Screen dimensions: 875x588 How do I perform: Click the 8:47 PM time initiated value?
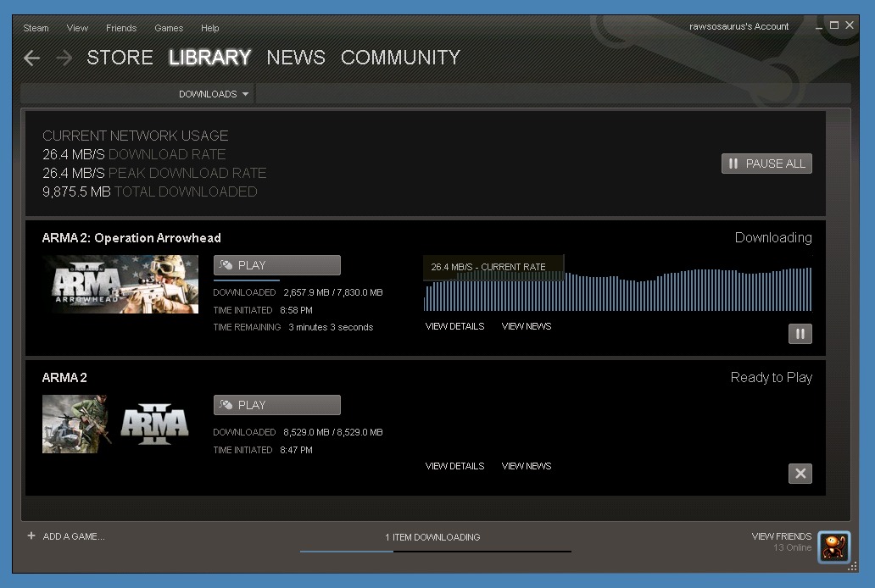pos(296,450)
